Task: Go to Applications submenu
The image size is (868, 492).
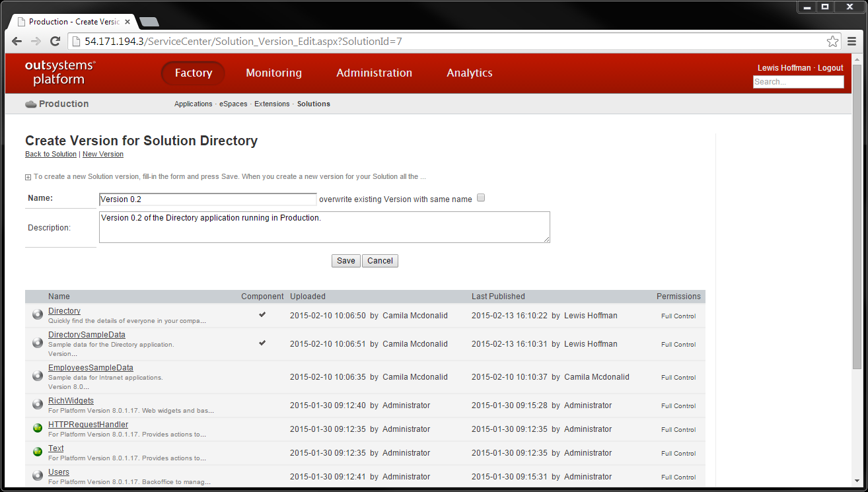Action: coord(194,104)
